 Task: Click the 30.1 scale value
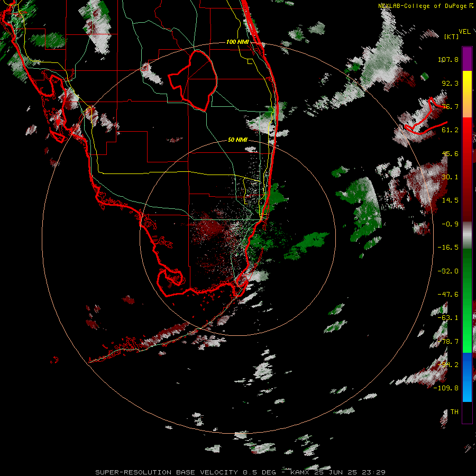[x=450, y=177]
